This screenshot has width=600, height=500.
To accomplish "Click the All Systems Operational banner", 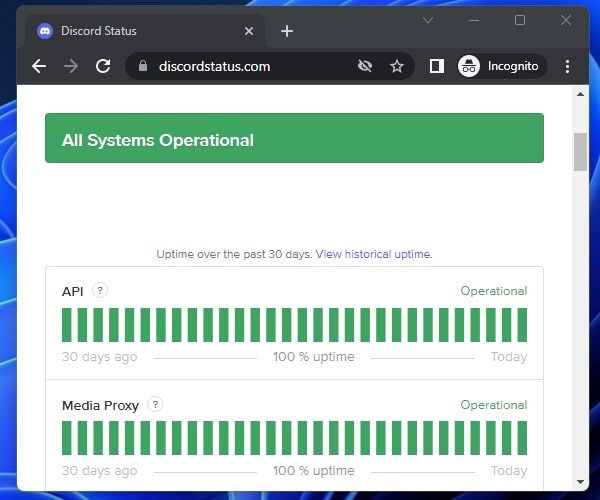I will pos(294,138).
